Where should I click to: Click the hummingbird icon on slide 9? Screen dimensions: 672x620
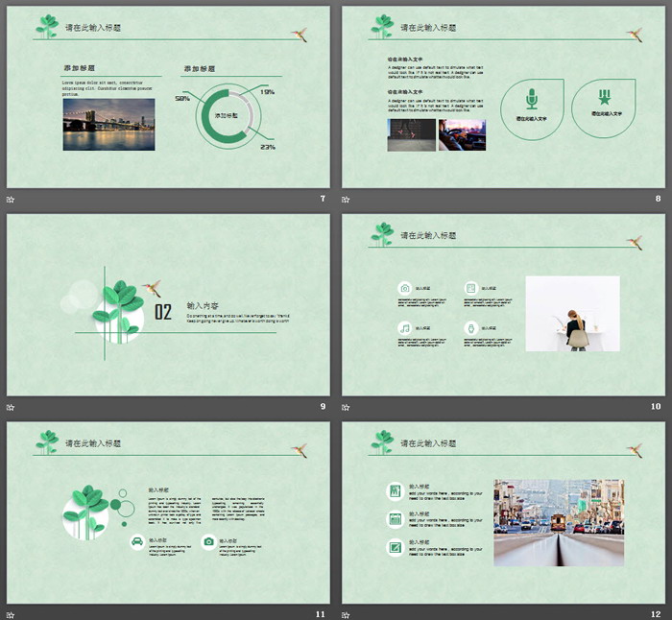click(x=152, y=287)
